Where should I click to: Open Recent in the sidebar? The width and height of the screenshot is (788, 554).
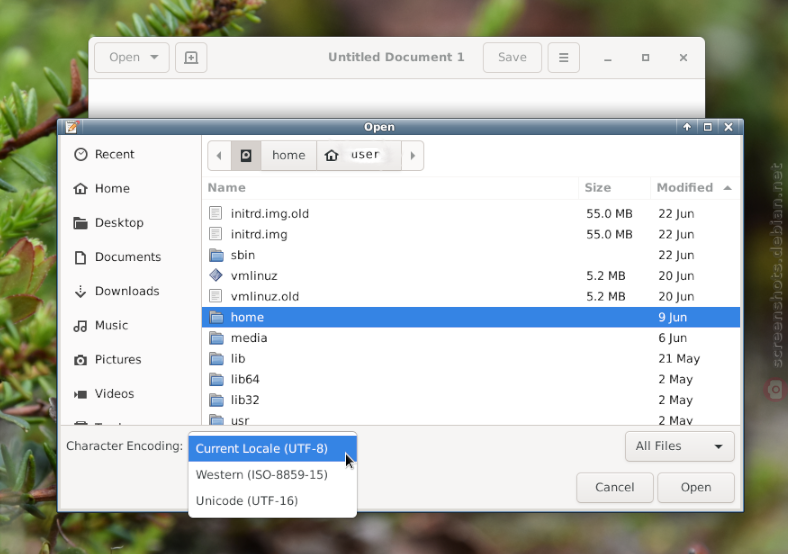(x=130, y=154)
